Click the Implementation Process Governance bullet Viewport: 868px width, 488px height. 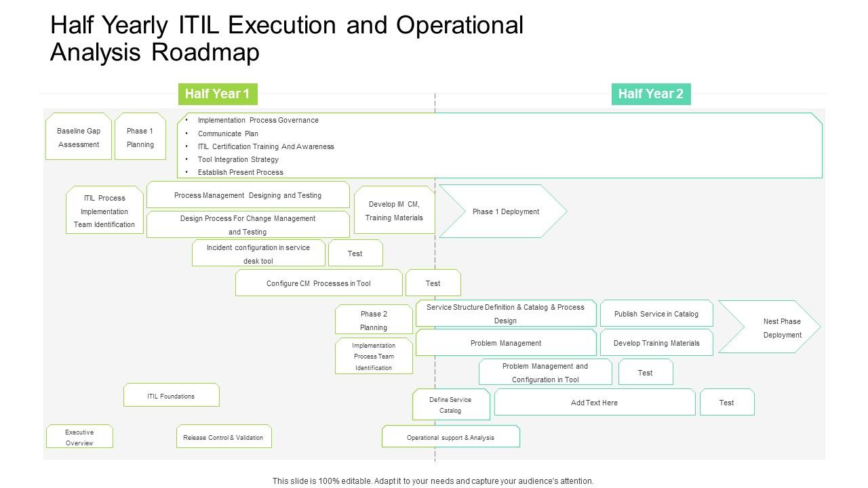[x=258, y=120]
